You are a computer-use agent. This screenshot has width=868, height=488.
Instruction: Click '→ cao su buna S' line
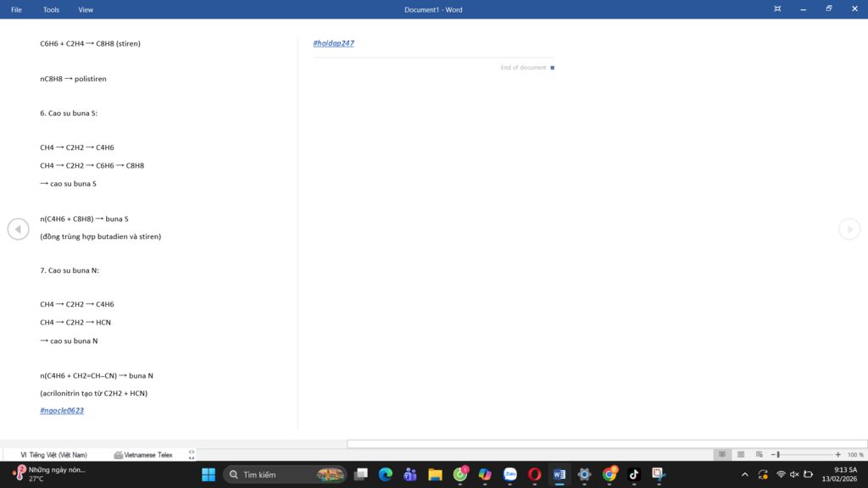click(68, 184)
